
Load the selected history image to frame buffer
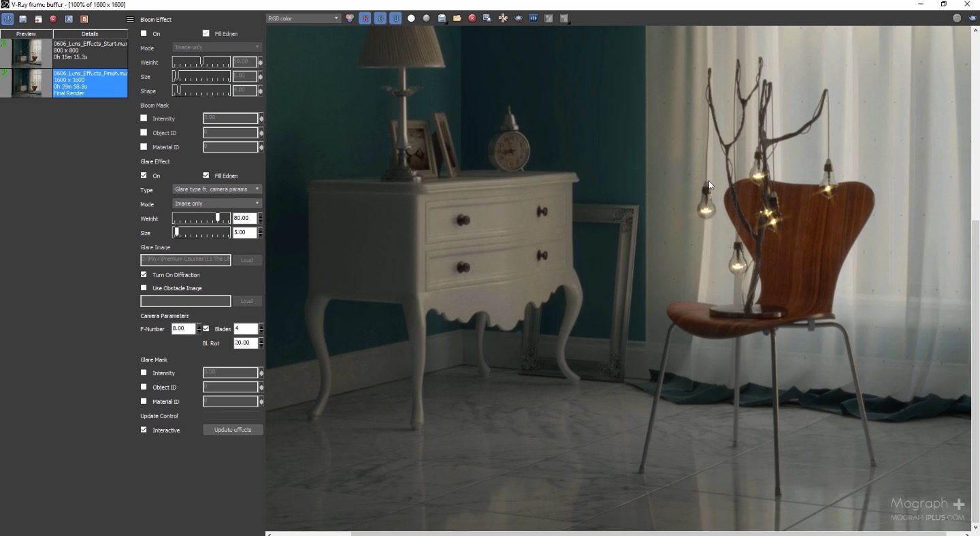[38, 19]
